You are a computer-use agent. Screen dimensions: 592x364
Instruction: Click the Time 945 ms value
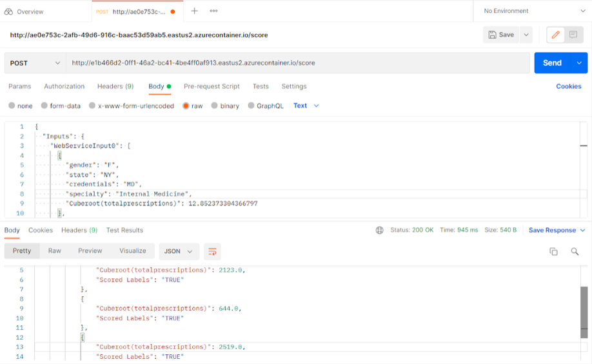click(468, 230)
